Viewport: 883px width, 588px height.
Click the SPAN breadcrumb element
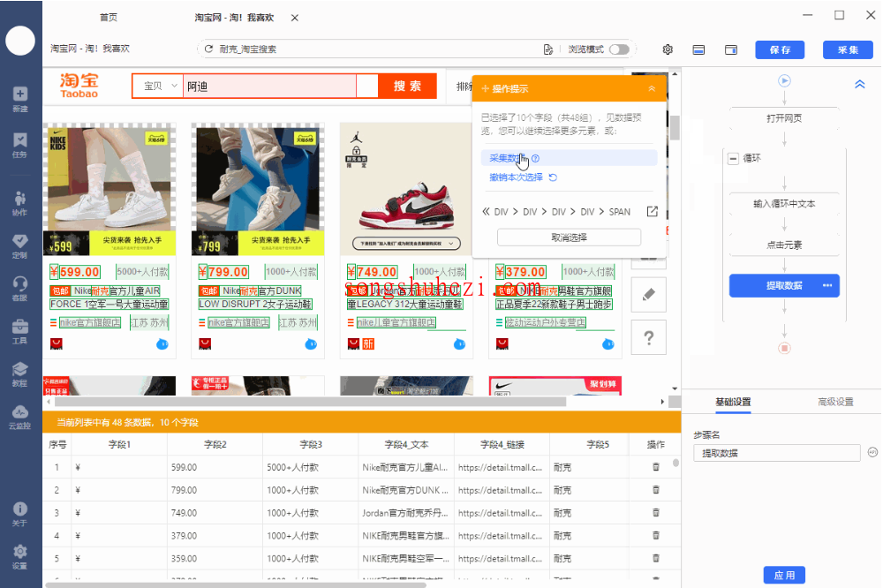(620, 212)
